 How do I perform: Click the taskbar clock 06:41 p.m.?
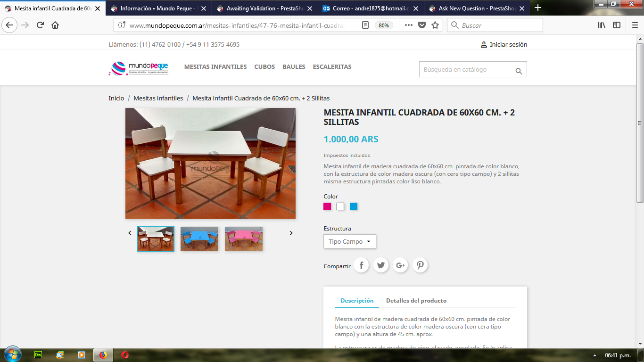618,355
